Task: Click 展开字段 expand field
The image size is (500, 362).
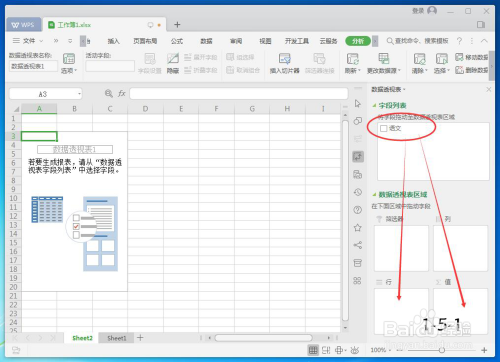Action: [x=201, y=57]
